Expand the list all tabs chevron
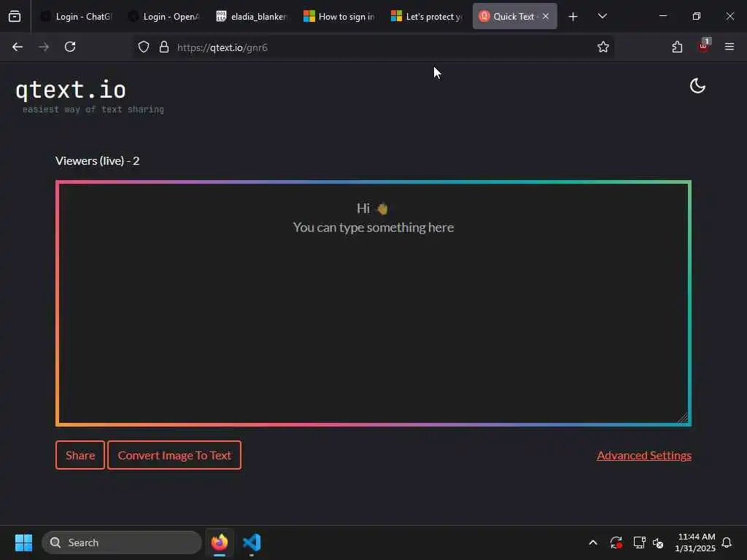The image size is (747, 560). pyautogui.click(x=603, y=16)
